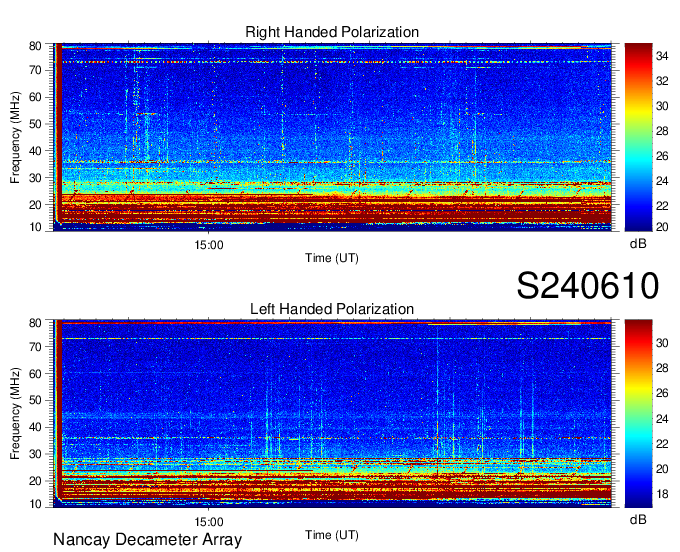The height and width of the screenshot is (552, 680).
Task: Click 50 MHz tick on Left Handed frequency axis
Action: [35, 401]
